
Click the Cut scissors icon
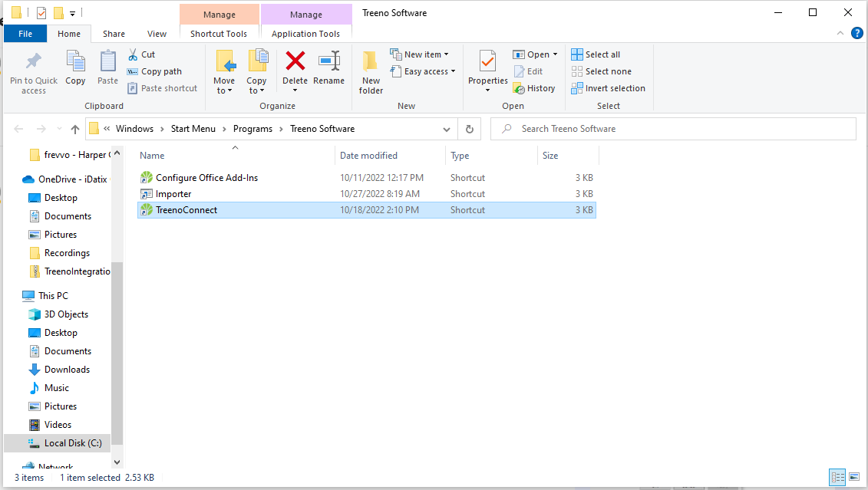coord(133,54)
